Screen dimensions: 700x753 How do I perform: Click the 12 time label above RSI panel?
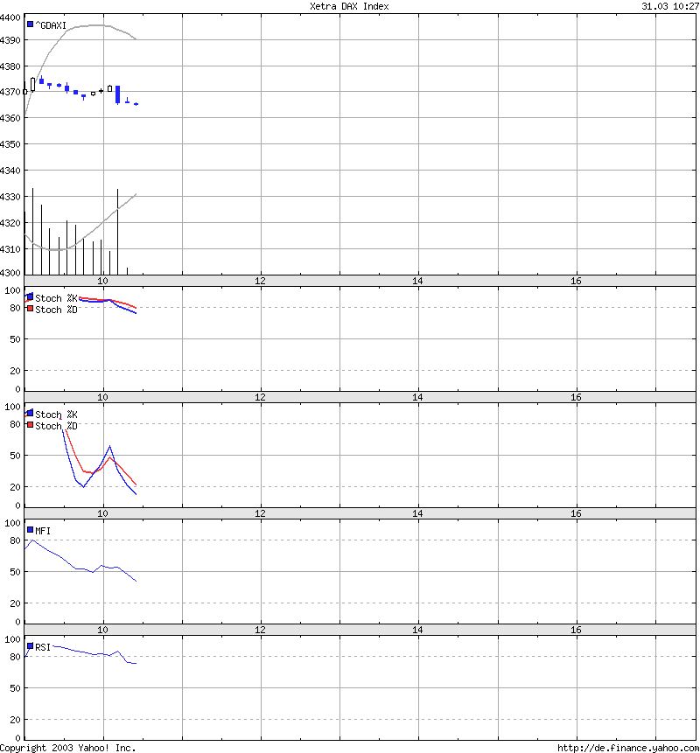point(260,630)
